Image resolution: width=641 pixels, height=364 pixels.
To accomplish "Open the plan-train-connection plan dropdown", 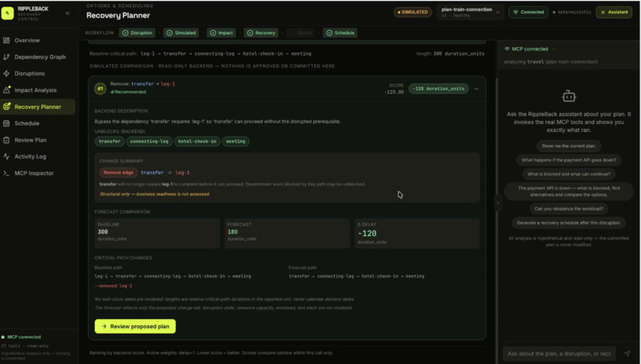I will coord(470,12).
